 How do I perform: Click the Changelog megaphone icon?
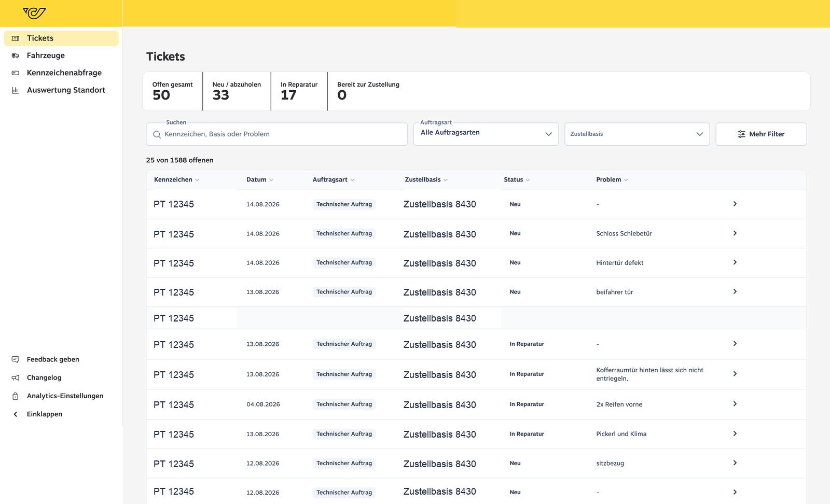pos(16,377)
